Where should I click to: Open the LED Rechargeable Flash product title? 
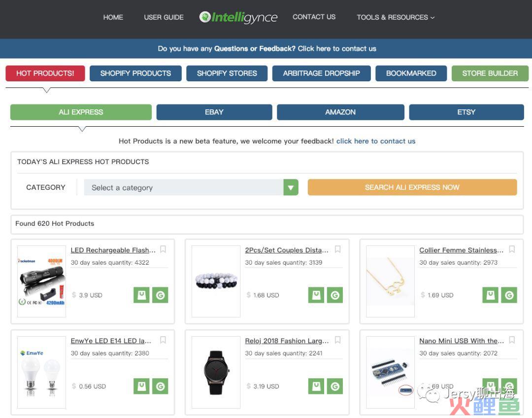coord(113,250)
